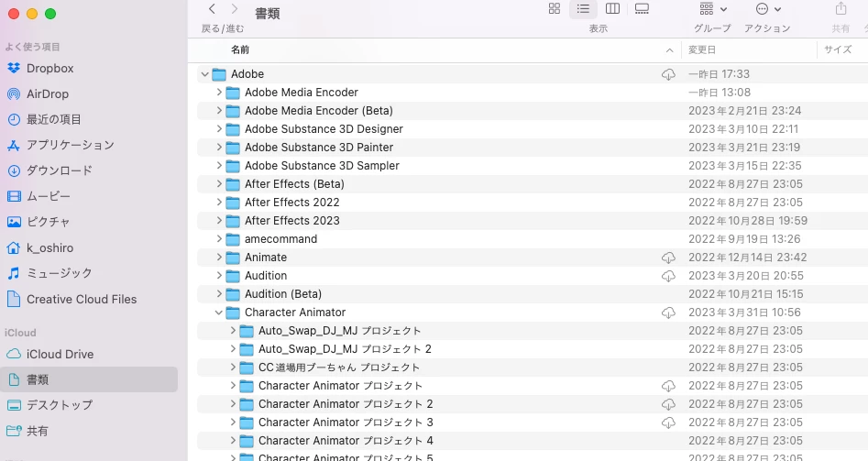Image resolution: width=868 pixels, height=461 pixels.
Task: Click the Finder window minimize button
Action: [x=32, y=14]
